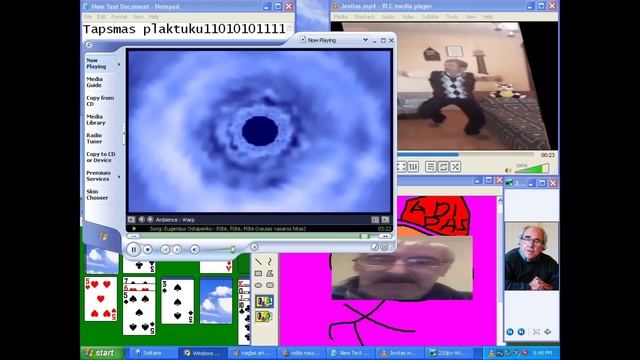This screenshot has height=360, width=640.
Task: Choose opaque selection option in Paint
Action: (264, 302)
